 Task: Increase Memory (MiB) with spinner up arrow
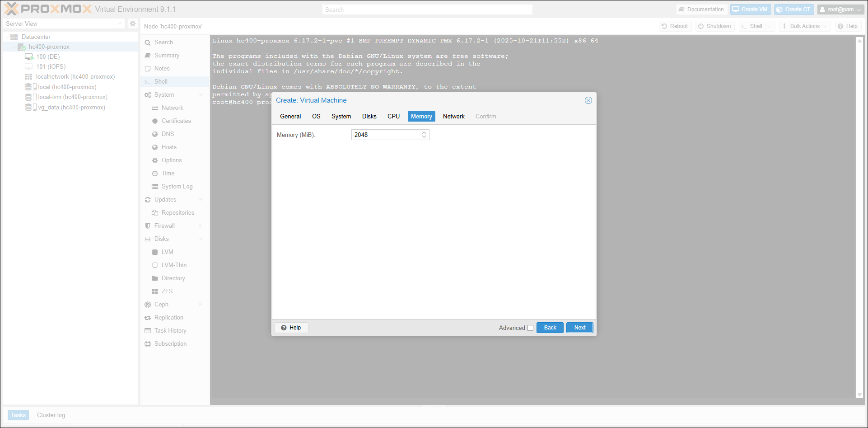coord(424,133)
